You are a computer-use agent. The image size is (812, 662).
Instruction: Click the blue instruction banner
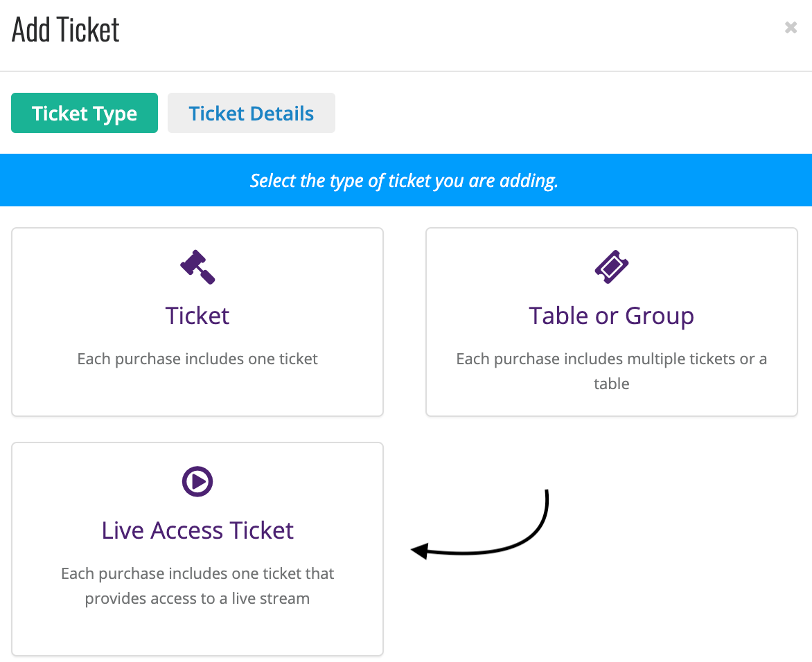coord(406,180)
